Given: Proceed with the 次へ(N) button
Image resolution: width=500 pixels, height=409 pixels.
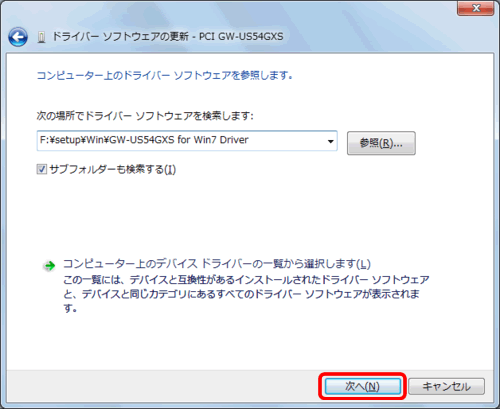Looking at the screenshot, I should coord(363,386).
